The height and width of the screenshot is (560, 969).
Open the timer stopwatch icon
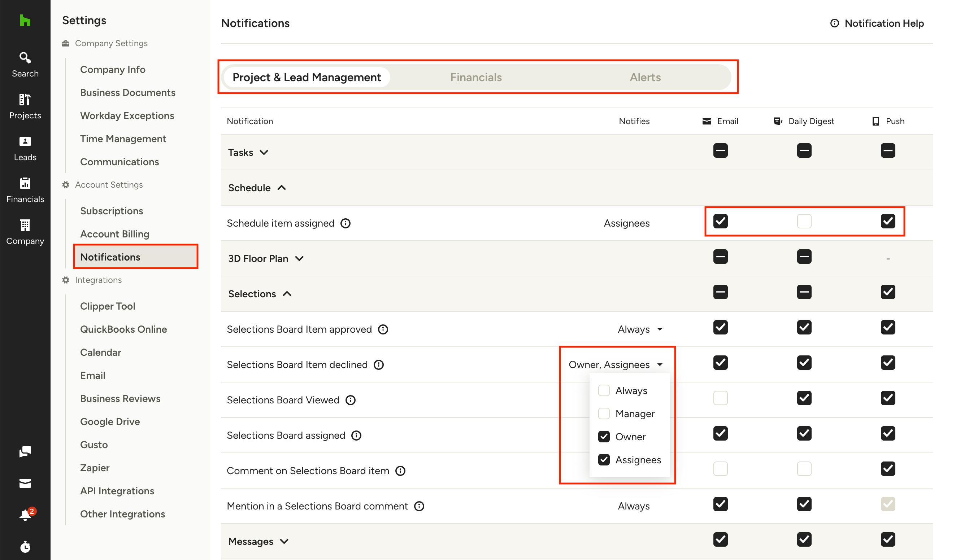tap(25, 547)
